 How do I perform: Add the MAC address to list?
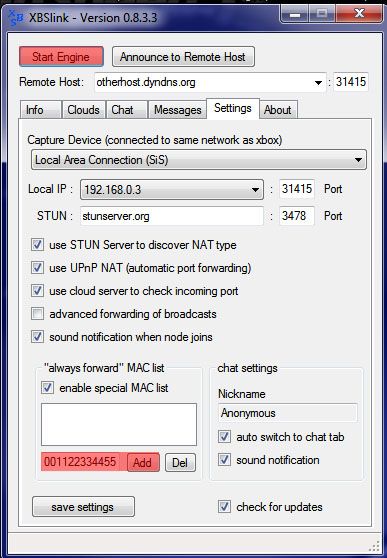(143, 462)
